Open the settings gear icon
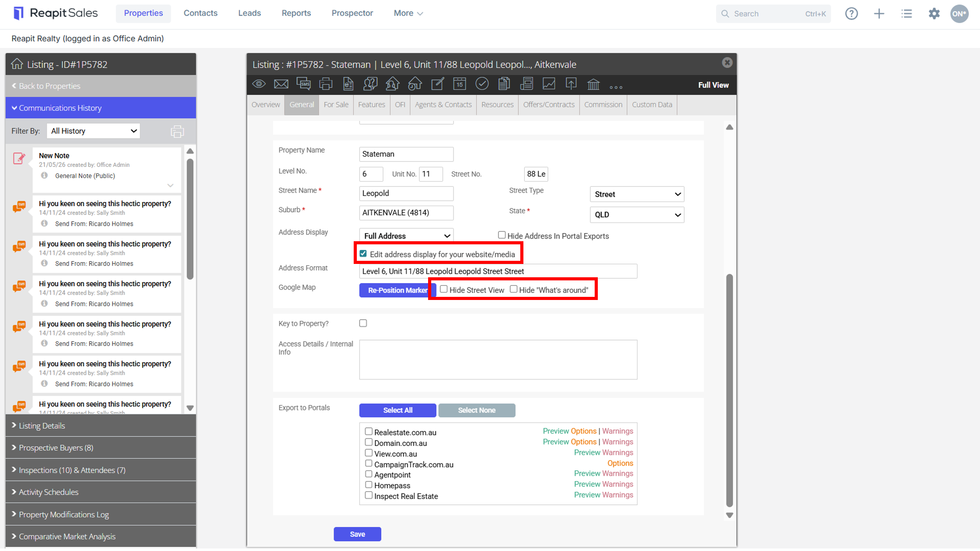980x551 pixels. click(x=934, y=13)
